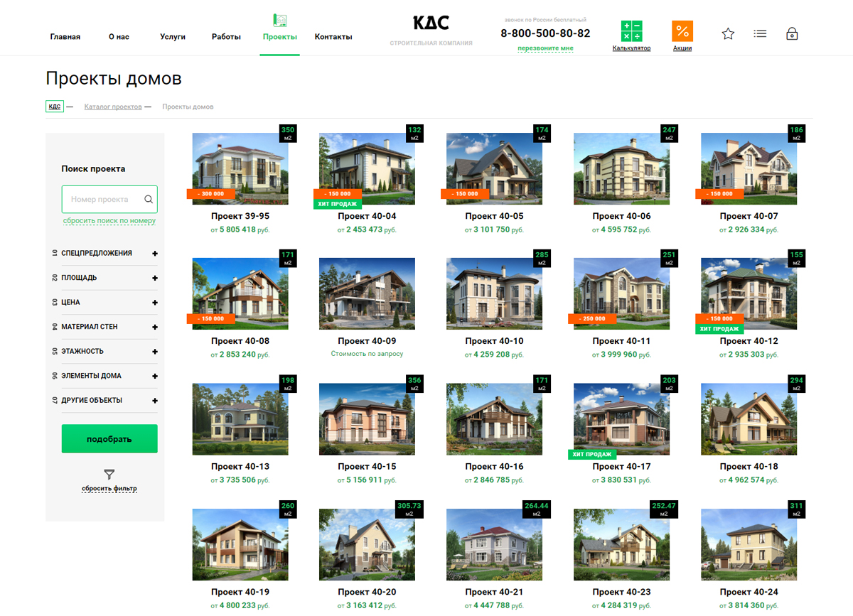Screen dimensions: 853x616
Task: Open the Проект 40-10 house thumbnail
Action: coord(494,293)
